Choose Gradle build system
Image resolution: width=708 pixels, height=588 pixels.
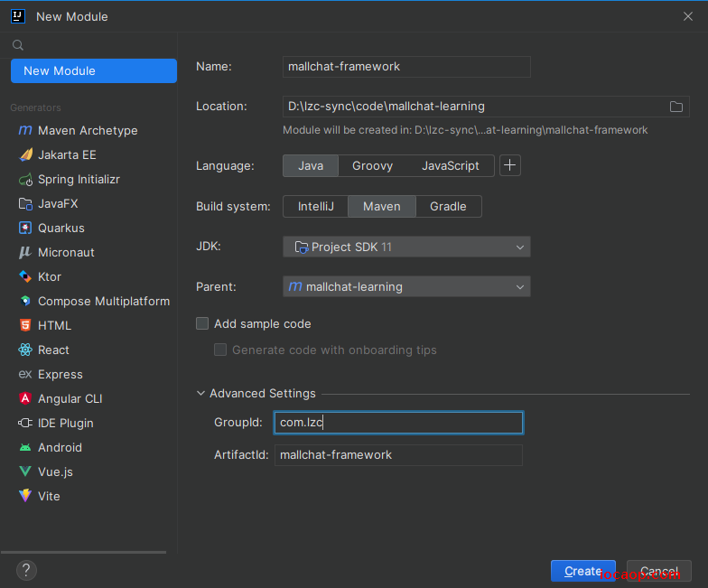point(448,206)
